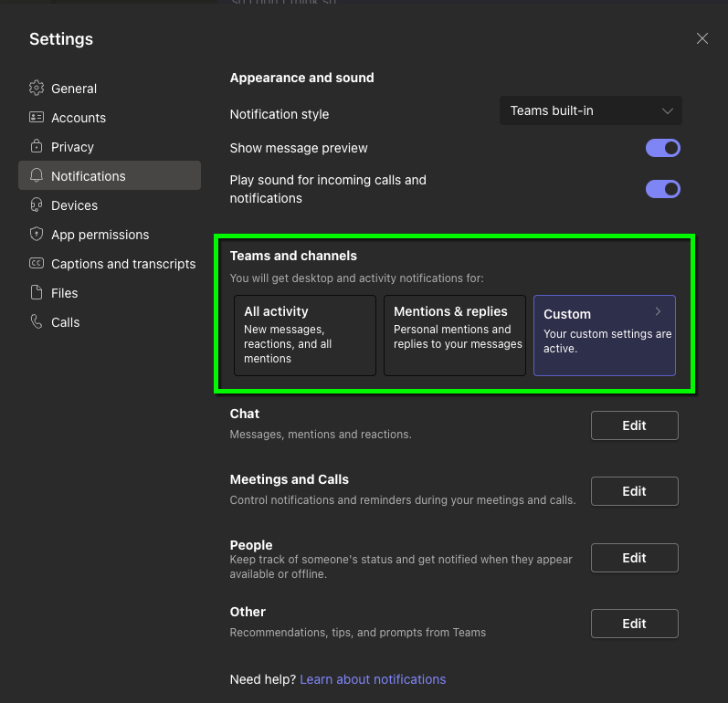The image size is (728, 703).
Task: Open Calls settings
Action: tap(110, 322)
